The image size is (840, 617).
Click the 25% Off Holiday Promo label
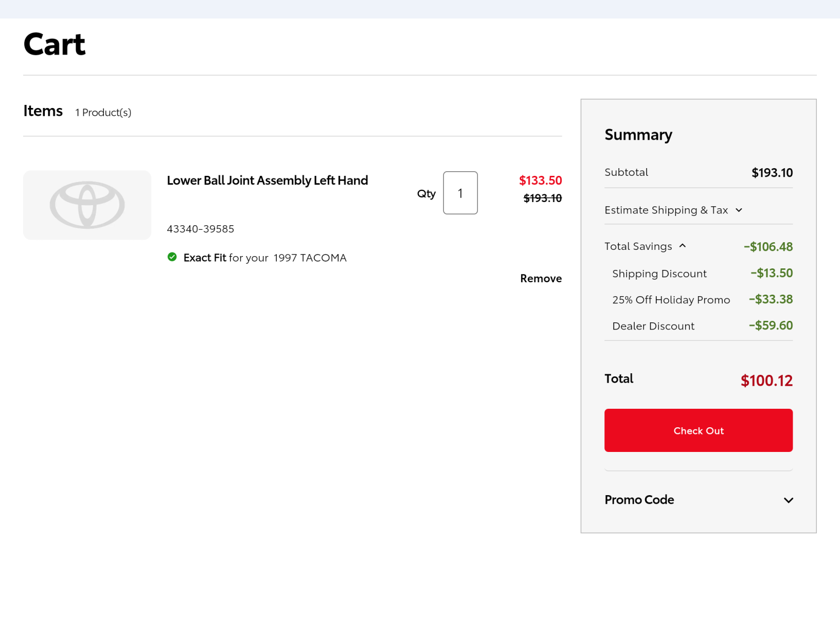coord(671,300)
